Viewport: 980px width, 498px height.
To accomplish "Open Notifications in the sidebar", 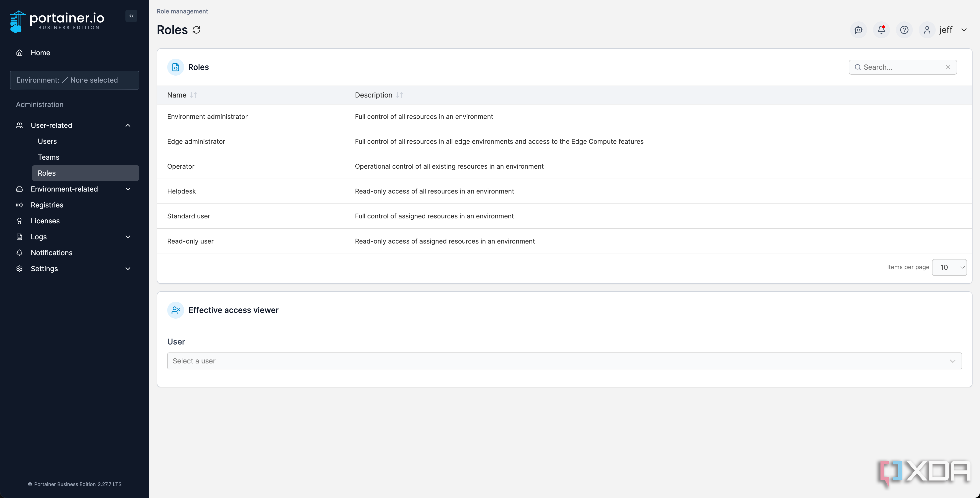I will [x=51, y=253].
